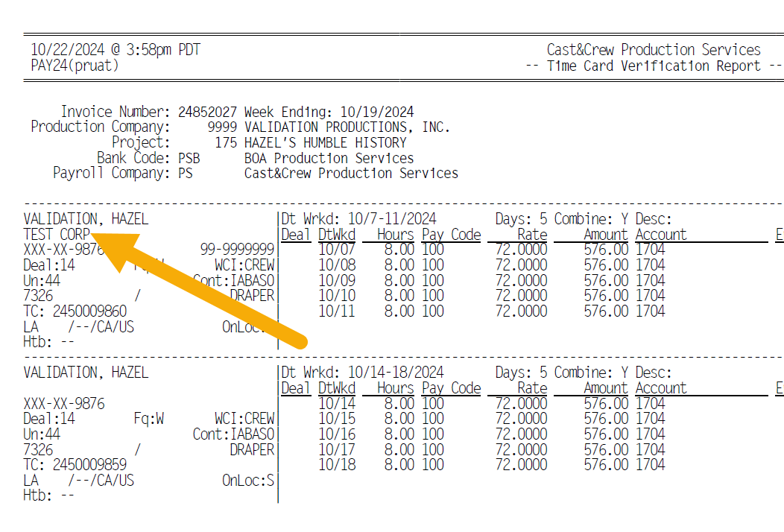Viewport: 784px width, 532px height.
Task: Click the 10/07 date worked entry
Action: point(337,249)
